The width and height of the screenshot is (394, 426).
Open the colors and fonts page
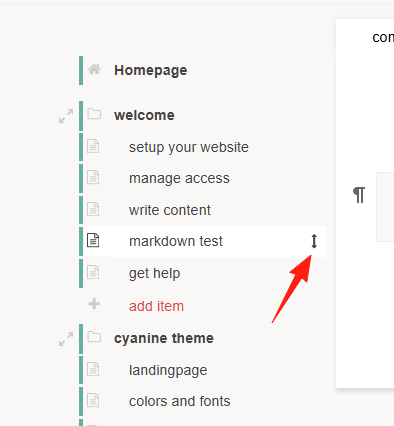(180, 401)
